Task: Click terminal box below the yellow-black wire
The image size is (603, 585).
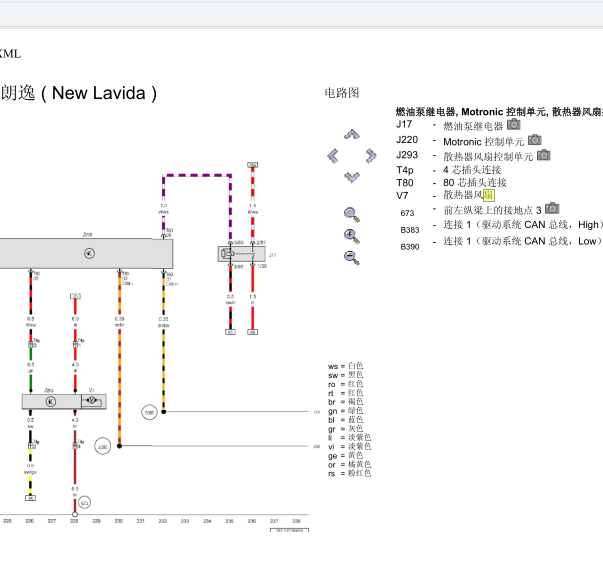Action: click(30, 498)
